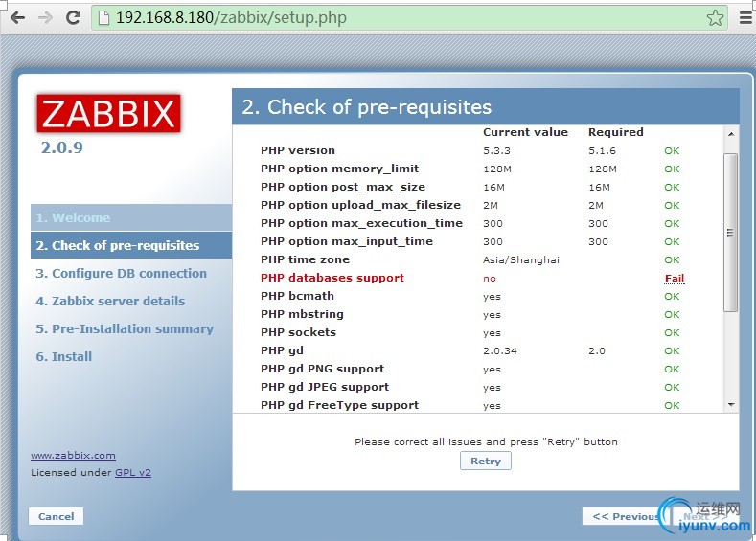Focus the address bar URL field
This screenshot has height=541, width=756.
[x=409, y=18]
